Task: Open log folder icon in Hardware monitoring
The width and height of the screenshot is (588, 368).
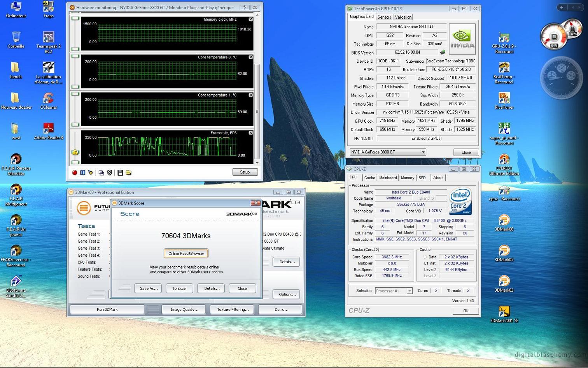Action: (x=128, y=173)
